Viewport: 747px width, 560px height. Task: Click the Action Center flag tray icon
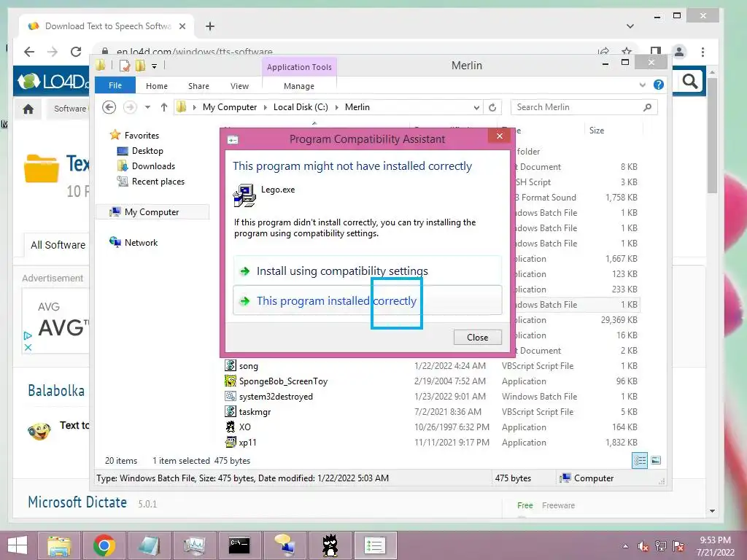click(678, 545)
